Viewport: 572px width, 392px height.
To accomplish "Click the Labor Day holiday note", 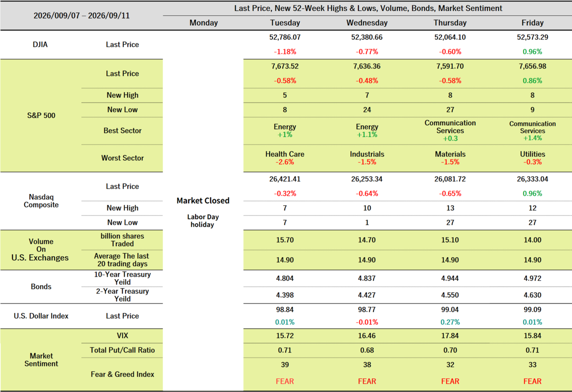I will point(203,221).
